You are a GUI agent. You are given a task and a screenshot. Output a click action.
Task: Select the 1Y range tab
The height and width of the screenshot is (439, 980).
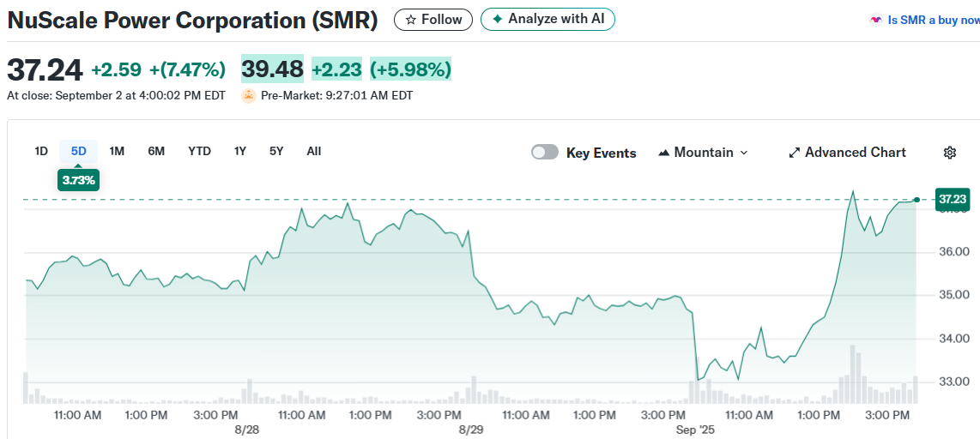(x=240, y=151)
